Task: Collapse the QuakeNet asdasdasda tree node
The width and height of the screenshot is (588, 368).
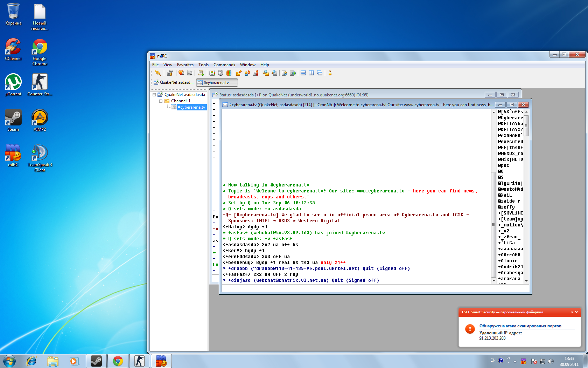Action: click(x=154, y=95)
